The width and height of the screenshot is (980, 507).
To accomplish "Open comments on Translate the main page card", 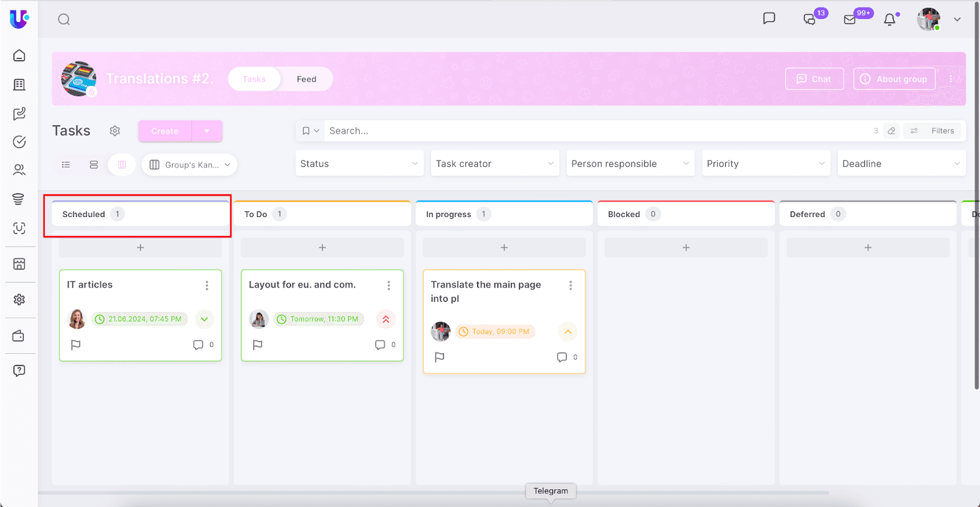I will [562, 357].
